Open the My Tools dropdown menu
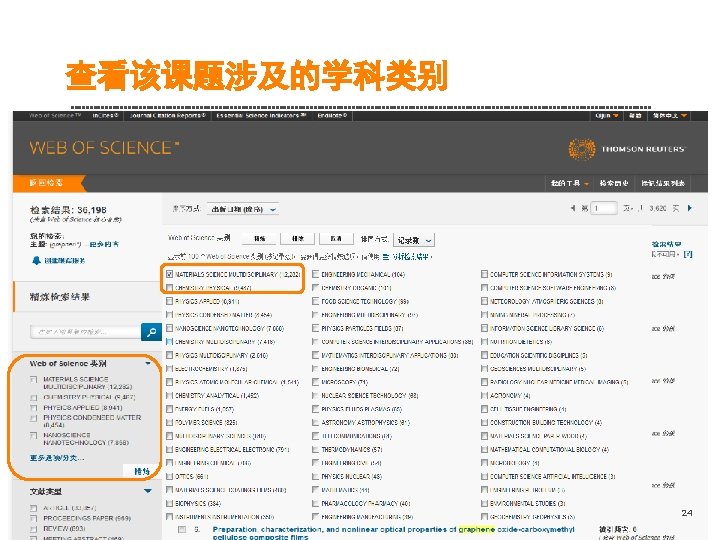The height and width of the screenshot is (540, 720). coord(569,183)
